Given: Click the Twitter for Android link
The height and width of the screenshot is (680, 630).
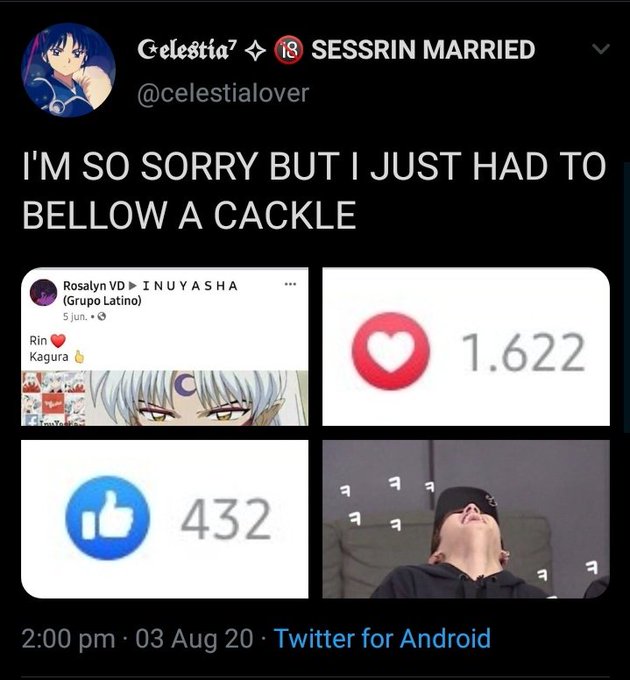Looking at the screenshot, I should coord(382,638).
